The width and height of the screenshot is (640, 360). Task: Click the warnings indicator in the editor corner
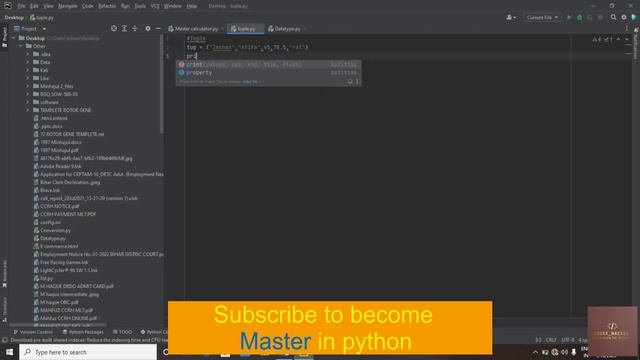(602, 40)
